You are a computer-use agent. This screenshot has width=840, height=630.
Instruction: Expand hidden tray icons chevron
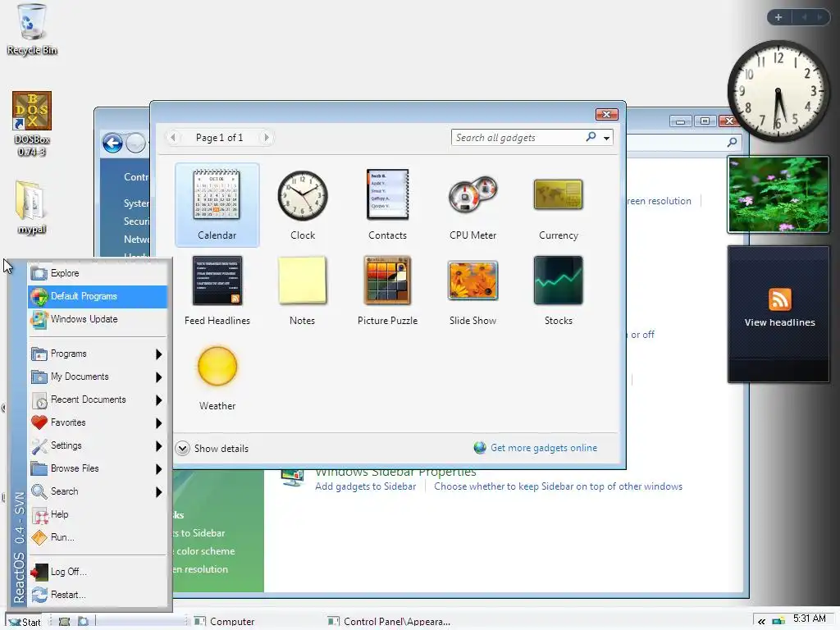click(761, 622)
